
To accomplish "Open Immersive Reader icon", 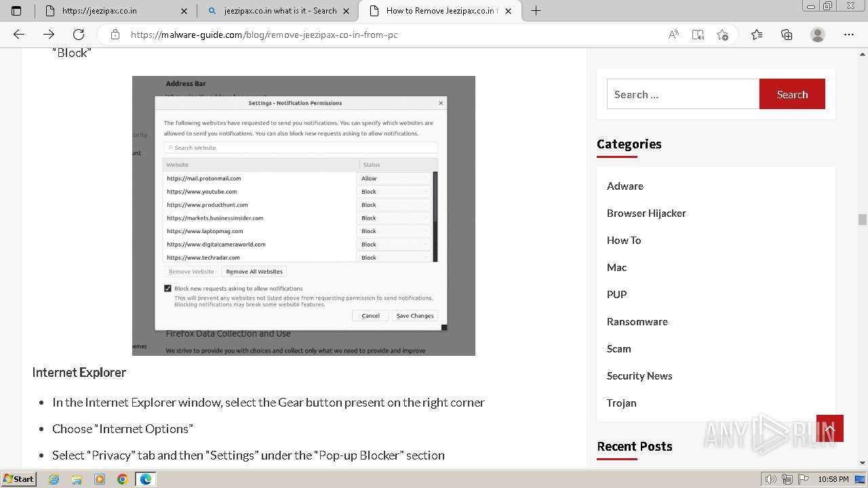I will coord(698,35).
